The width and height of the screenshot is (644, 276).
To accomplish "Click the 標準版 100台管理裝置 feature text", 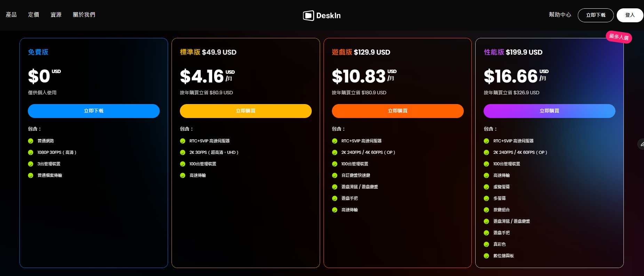I will click(203, 164).
